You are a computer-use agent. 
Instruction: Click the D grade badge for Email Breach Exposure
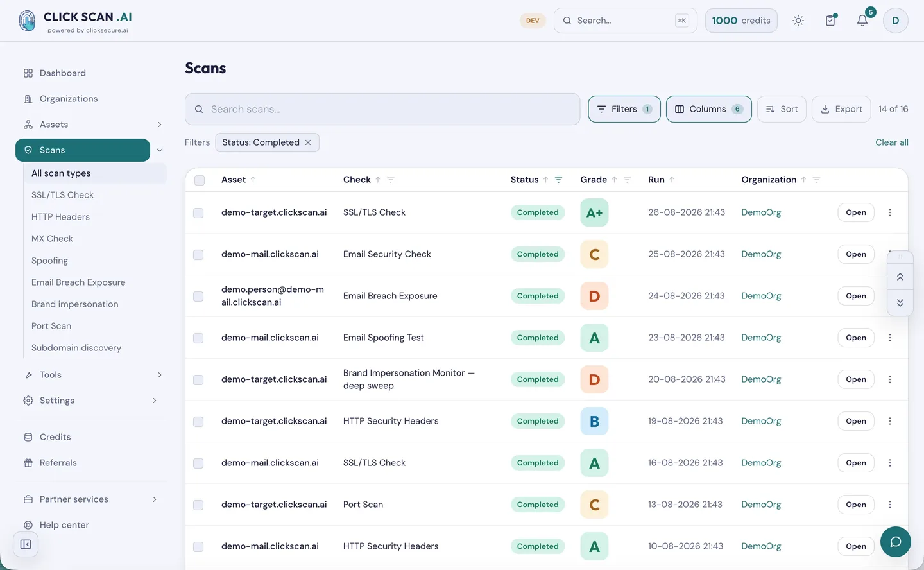tap(594, 296)
